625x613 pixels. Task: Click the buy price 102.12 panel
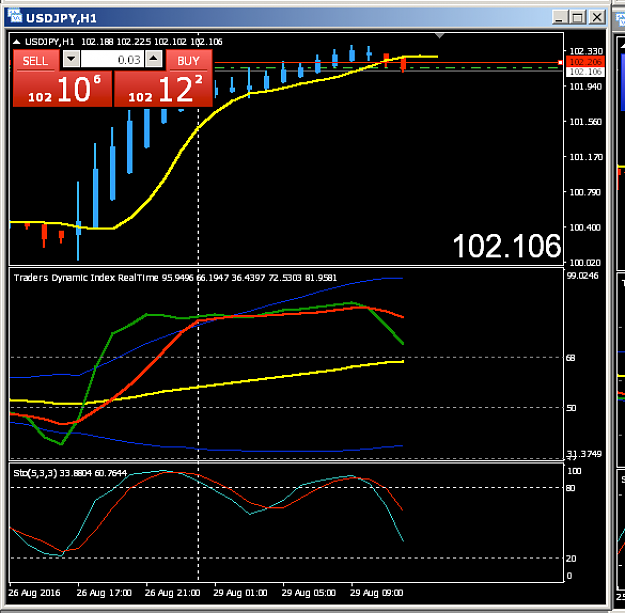pyautogui.click(x=163, y=89)
